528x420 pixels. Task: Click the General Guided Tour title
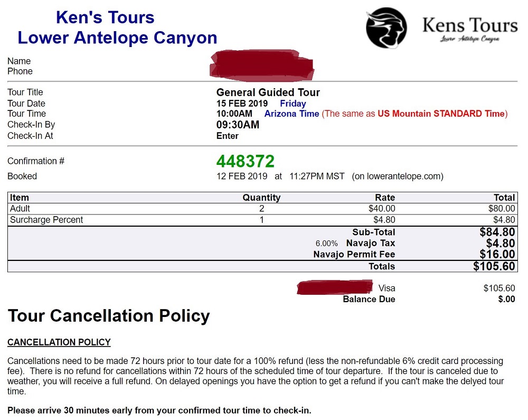click(x=268, y=92)
